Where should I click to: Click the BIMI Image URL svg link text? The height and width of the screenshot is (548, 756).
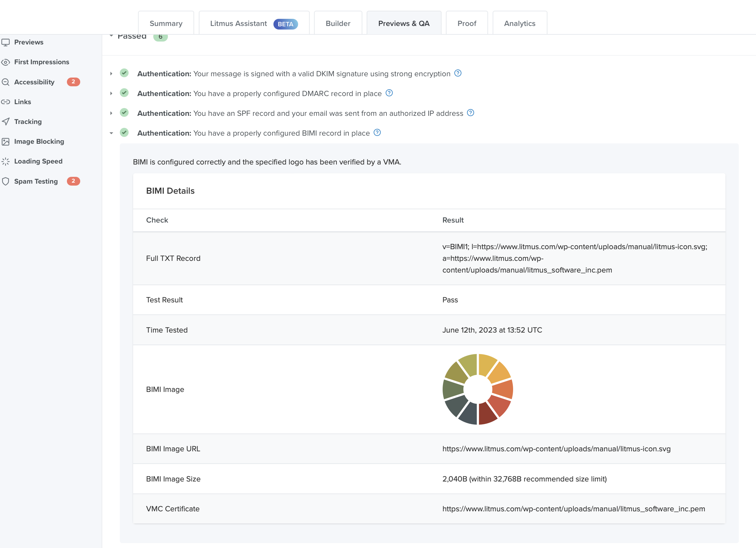556,449
